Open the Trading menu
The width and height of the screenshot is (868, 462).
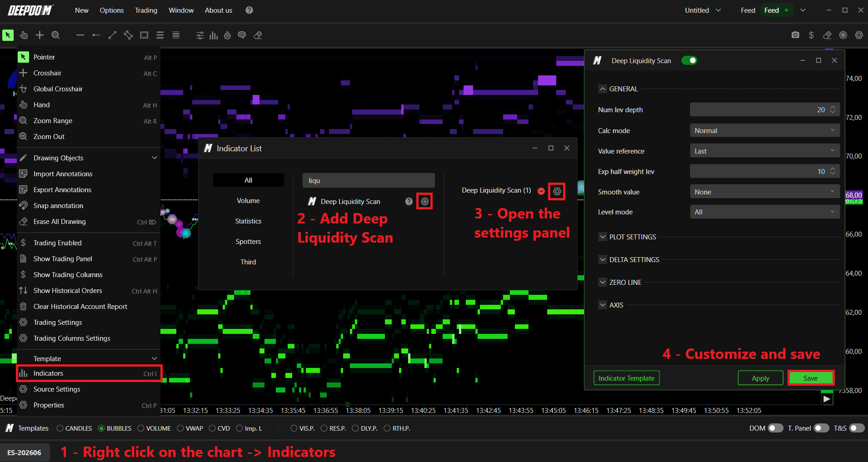point(146,10)
